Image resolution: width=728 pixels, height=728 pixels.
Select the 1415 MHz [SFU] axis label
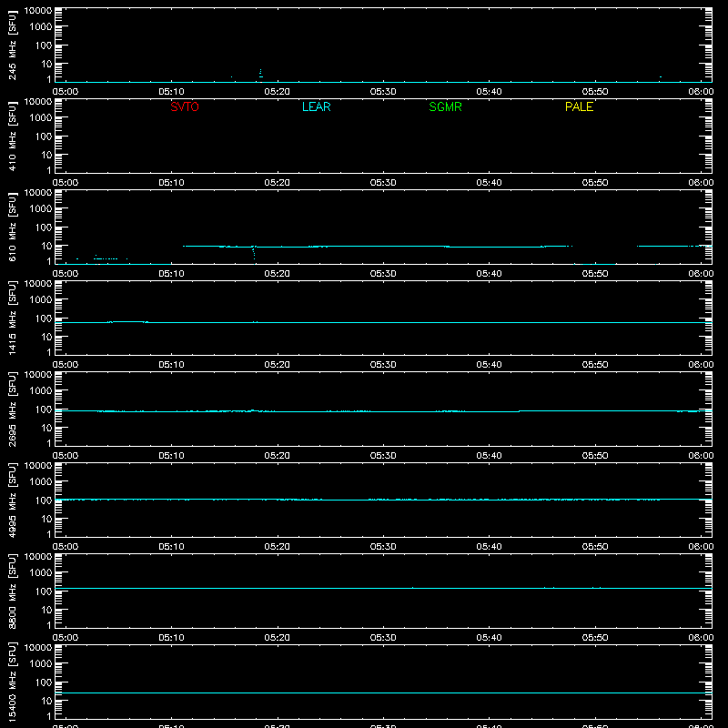pos(12,318)
